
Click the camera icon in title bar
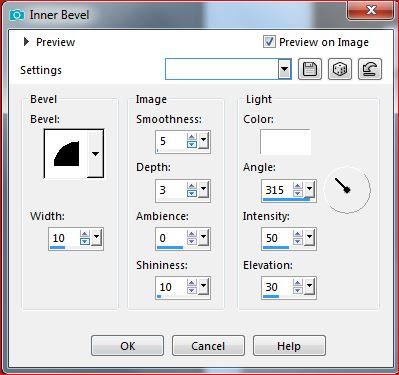pyautogui.click(x=17, y=15)
